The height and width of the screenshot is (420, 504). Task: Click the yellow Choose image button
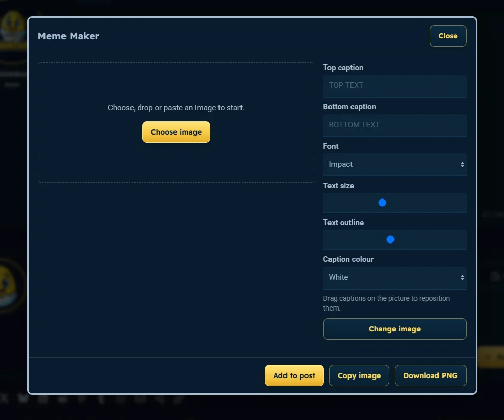pyautogui.click(x=176, y=132)
